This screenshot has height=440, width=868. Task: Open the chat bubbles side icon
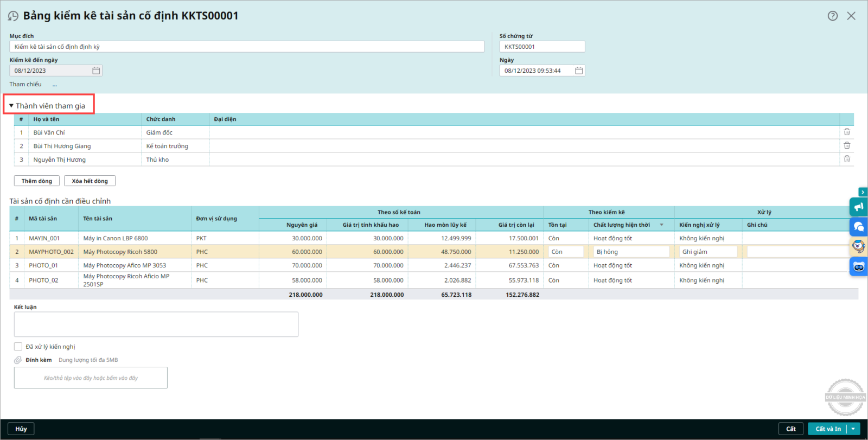(859, 226)
